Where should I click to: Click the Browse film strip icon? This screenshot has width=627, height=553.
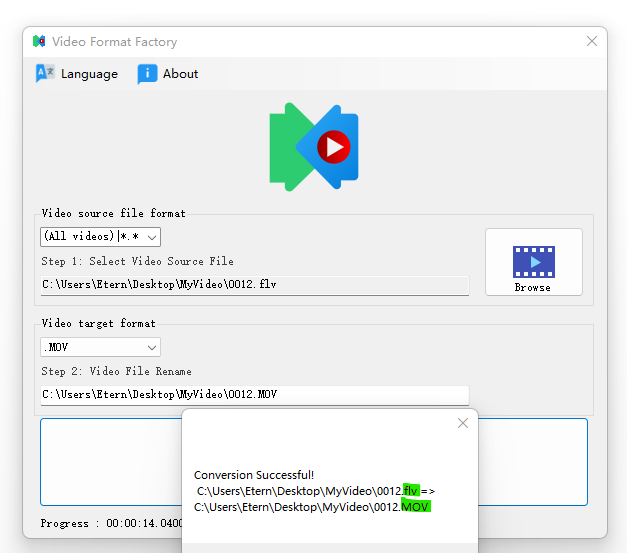point(534,262)
